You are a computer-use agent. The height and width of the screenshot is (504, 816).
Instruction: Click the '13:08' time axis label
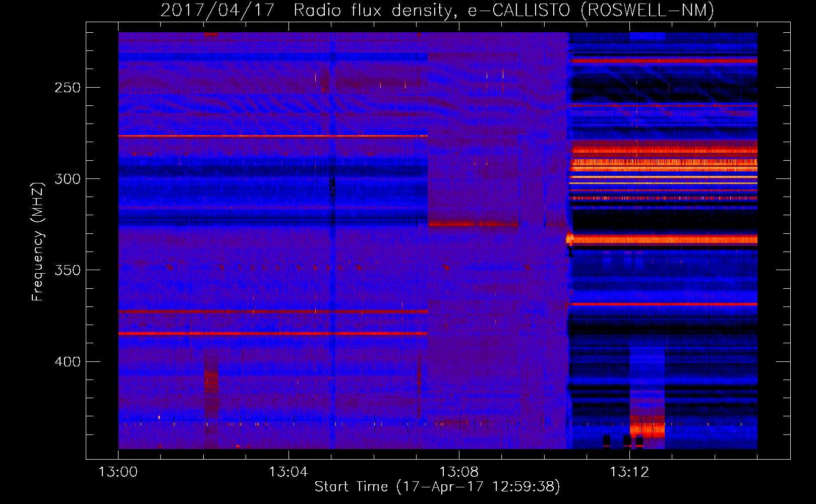459,472
